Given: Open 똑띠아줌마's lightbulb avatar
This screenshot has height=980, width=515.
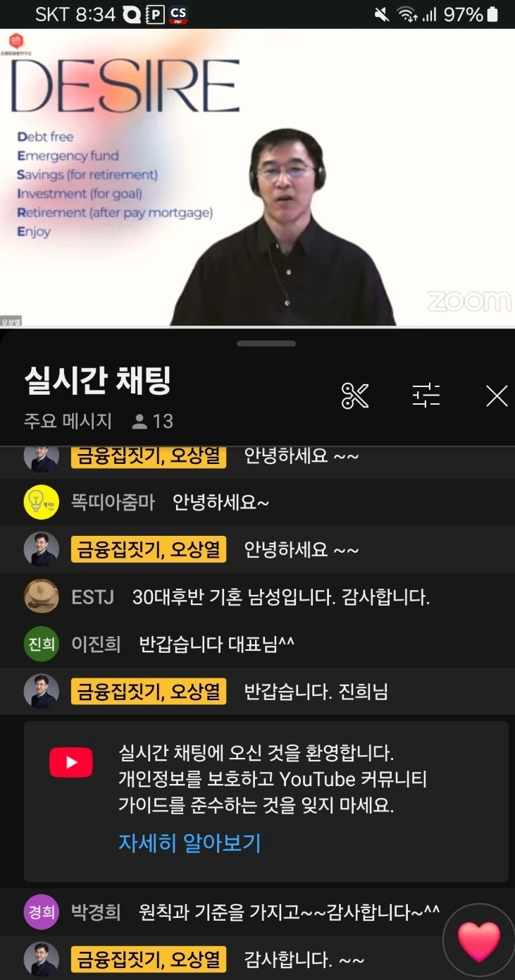Looking at the screenshot, I should (42, 502).
